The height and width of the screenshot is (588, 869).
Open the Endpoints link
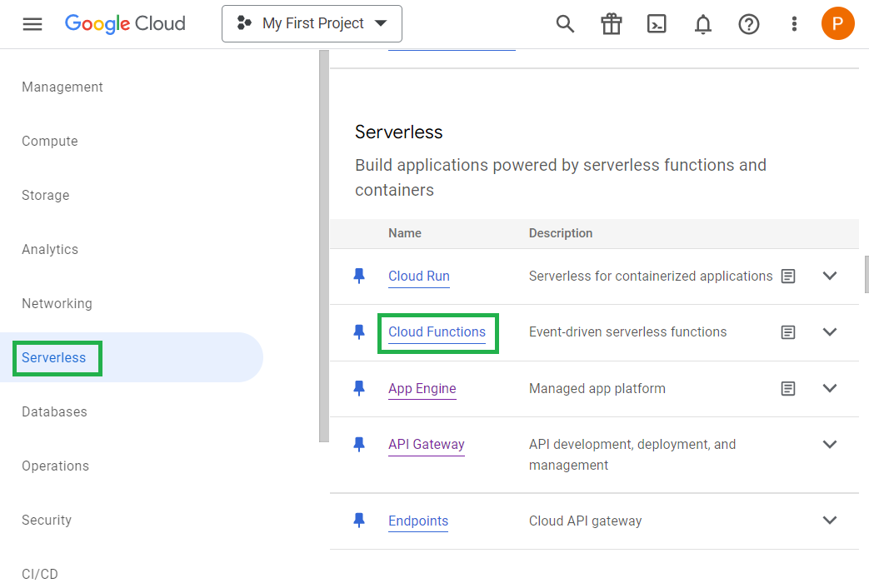(418, 521)
